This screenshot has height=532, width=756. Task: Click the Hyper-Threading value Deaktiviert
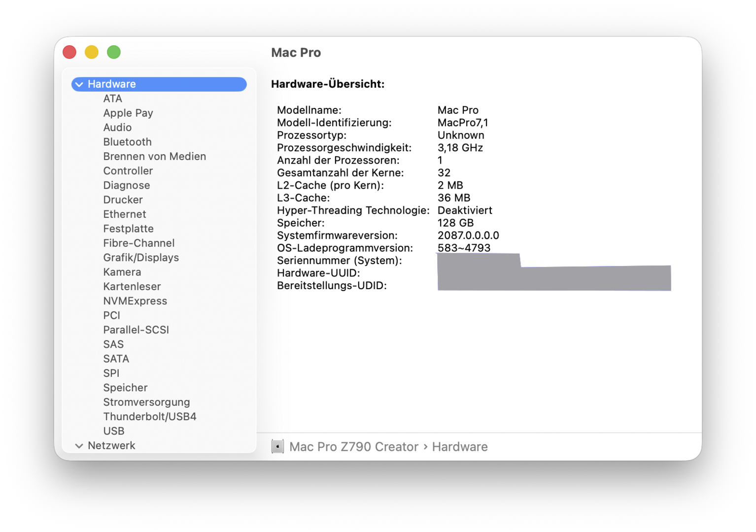tap(465, 210)
